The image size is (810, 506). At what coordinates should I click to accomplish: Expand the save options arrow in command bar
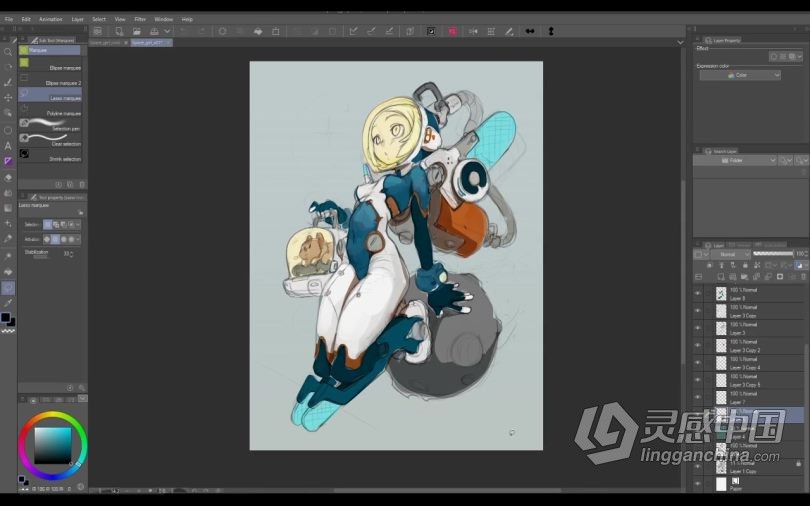(x=167, y=31)
